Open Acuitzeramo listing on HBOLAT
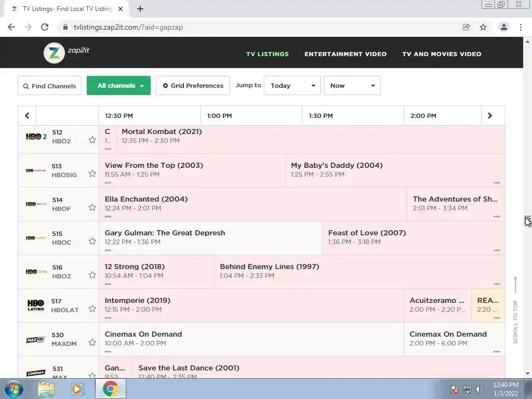 coord(437,305)
